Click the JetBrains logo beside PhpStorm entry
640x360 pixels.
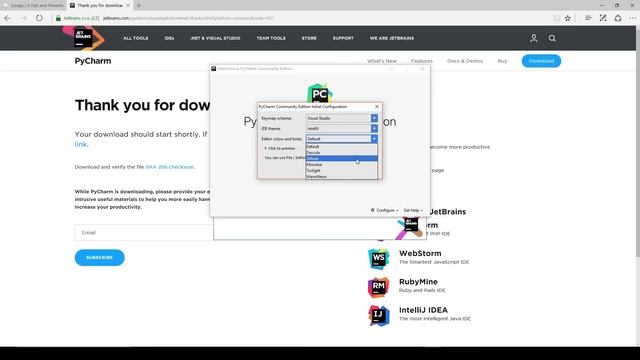[x=410, y=227]
